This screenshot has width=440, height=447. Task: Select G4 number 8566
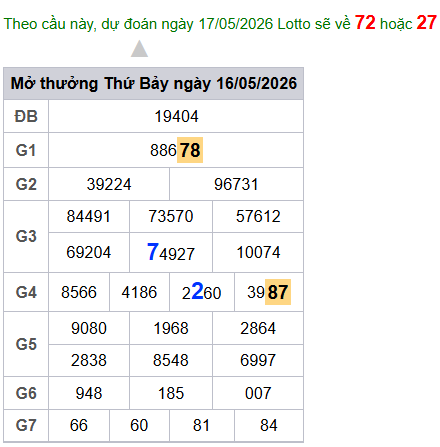click(x=79, y=292)
